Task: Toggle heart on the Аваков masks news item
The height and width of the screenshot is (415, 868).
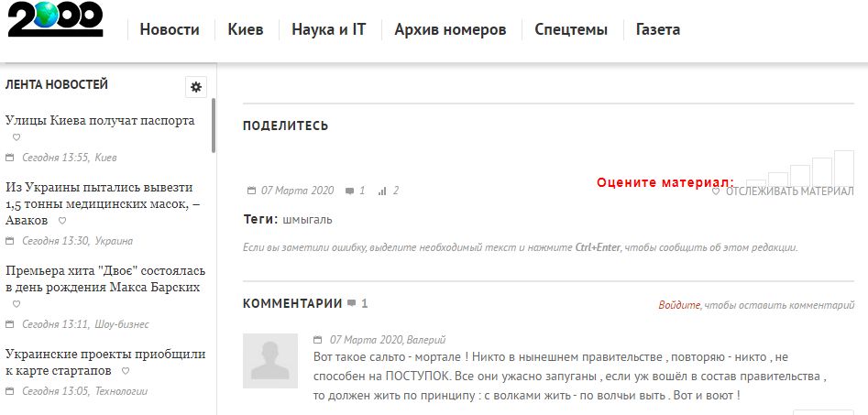Action: 62,221
